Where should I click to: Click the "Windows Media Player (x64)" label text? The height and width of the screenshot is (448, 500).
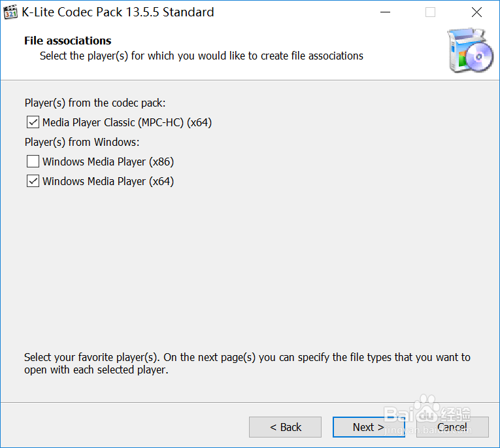tap(108, 181)
